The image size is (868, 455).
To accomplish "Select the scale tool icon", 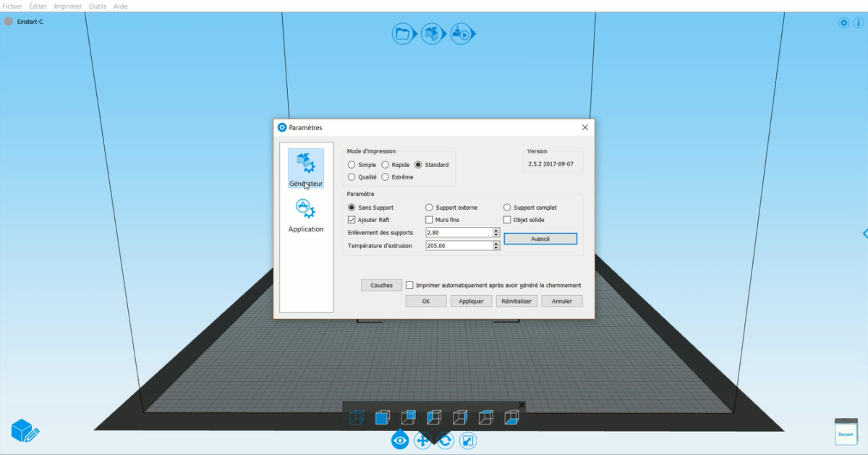I will coord(468,441).
